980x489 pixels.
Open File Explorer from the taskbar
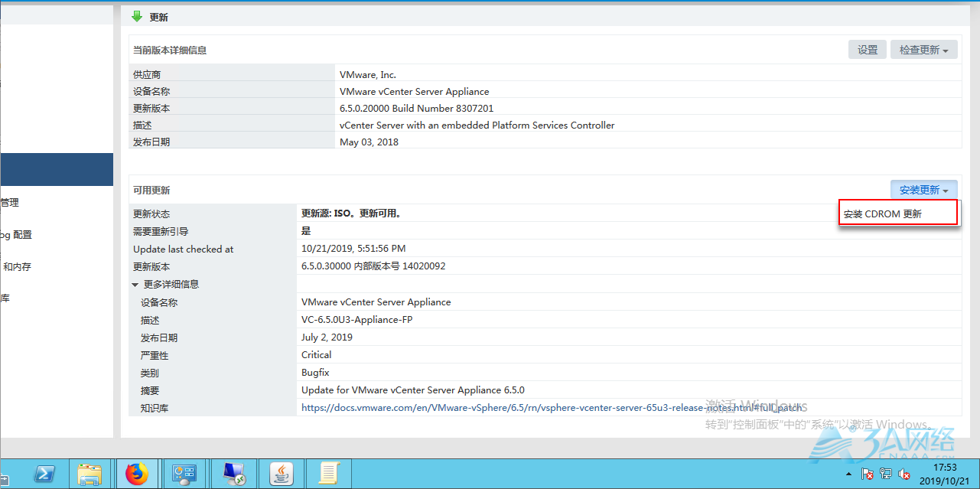[x=90, y=474]
